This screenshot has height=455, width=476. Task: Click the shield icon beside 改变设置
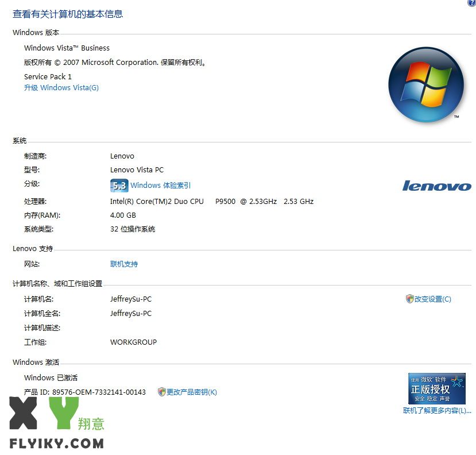click(410, 299)
